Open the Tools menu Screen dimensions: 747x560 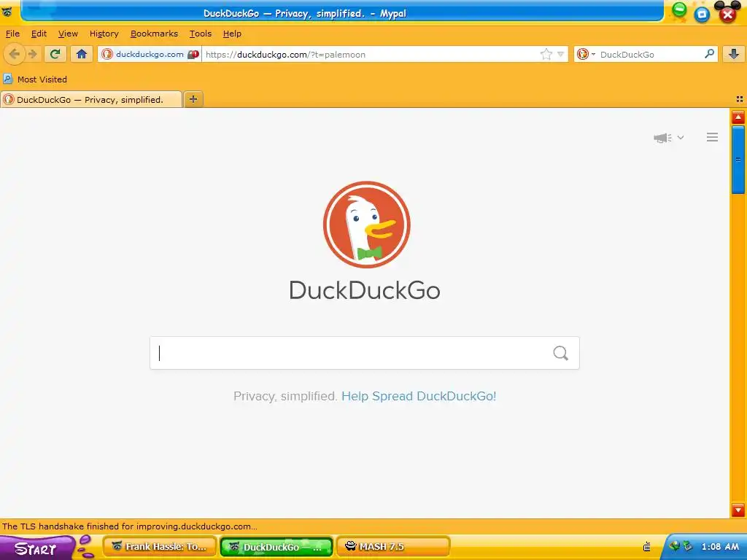pyautogui.click(x=200, y=34)
